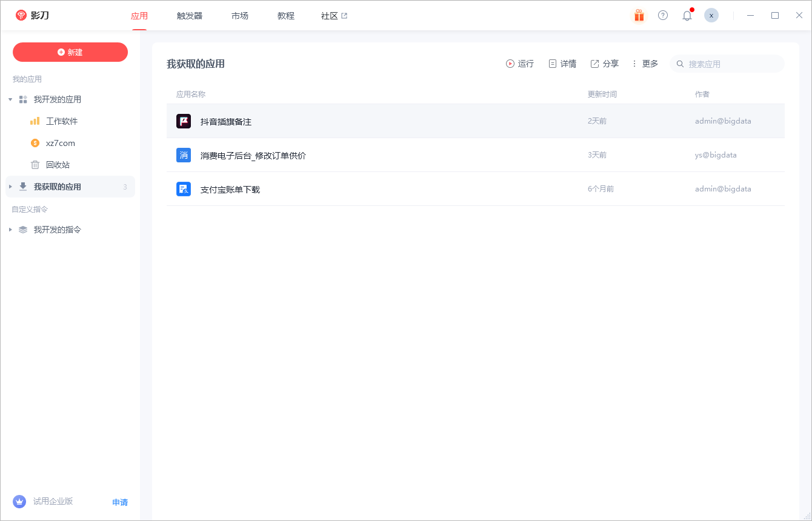The width and height of the screenshot is (812, 521).
Task: Minimize the 影刀 window
Action: coord(751,15)
